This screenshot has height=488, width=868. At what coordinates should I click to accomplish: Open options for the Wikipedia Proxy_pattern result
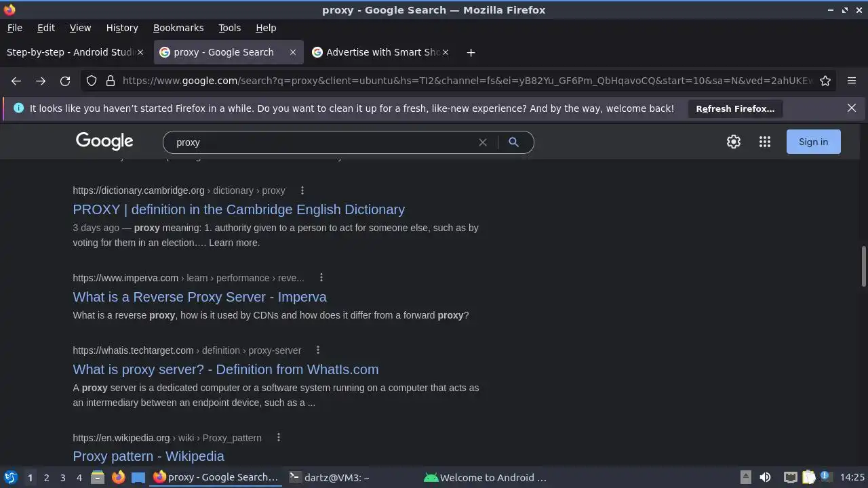tap(279, 438)
